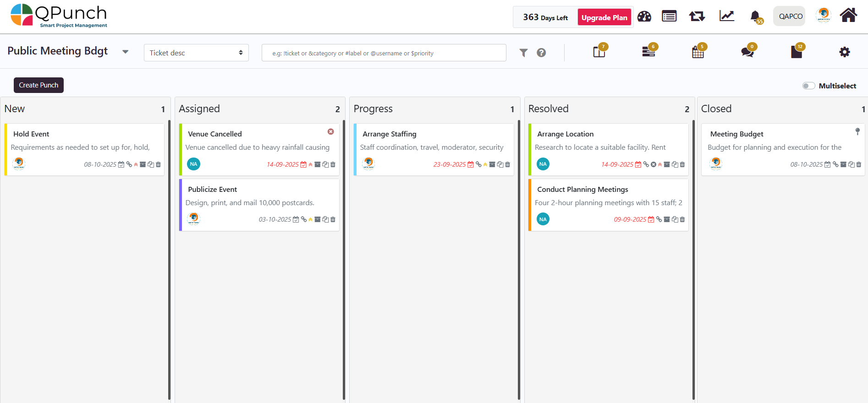868x403 pixels.
Task: Toggle the pin on Meeting Budget card
Action: point(857,131)
